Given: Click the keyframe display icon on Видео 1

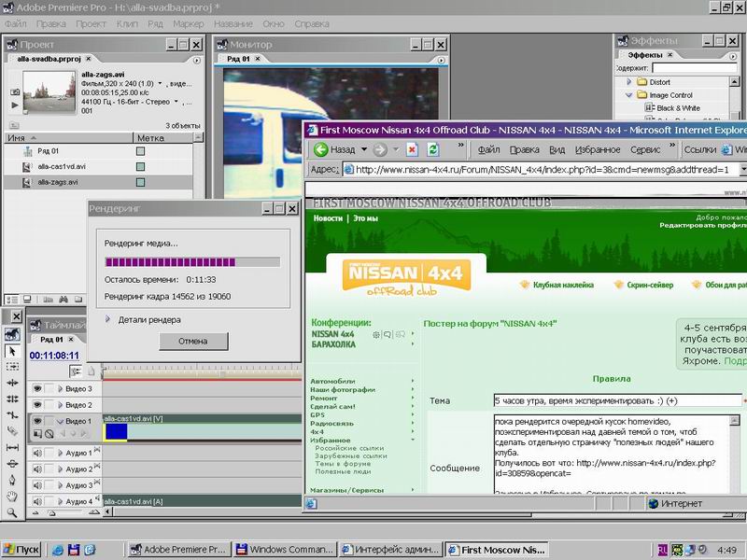Looking at the screenshot, I should 49,434.
